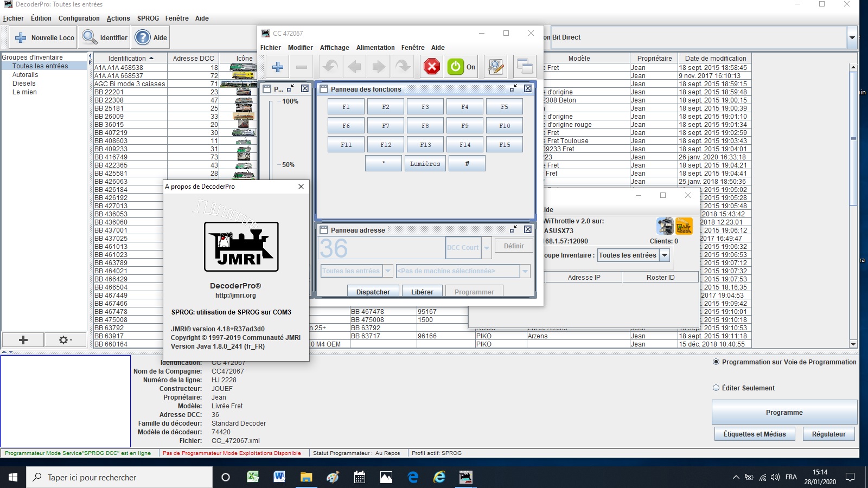
Task: Open Word from the taskbar
Action: coord(279,477)
